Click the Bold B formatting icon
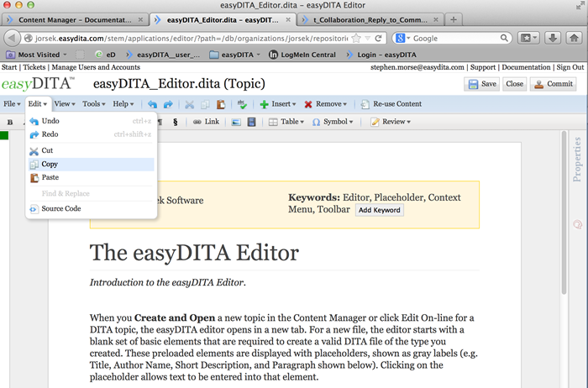The width and height of the screenshot is (588, 388). pos(10,122)
